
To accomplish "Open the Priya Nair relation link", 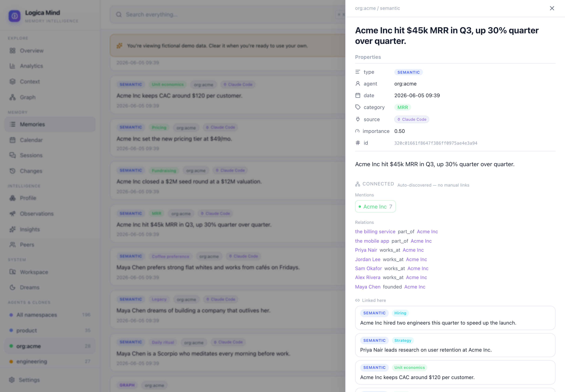I will (366, 250).
